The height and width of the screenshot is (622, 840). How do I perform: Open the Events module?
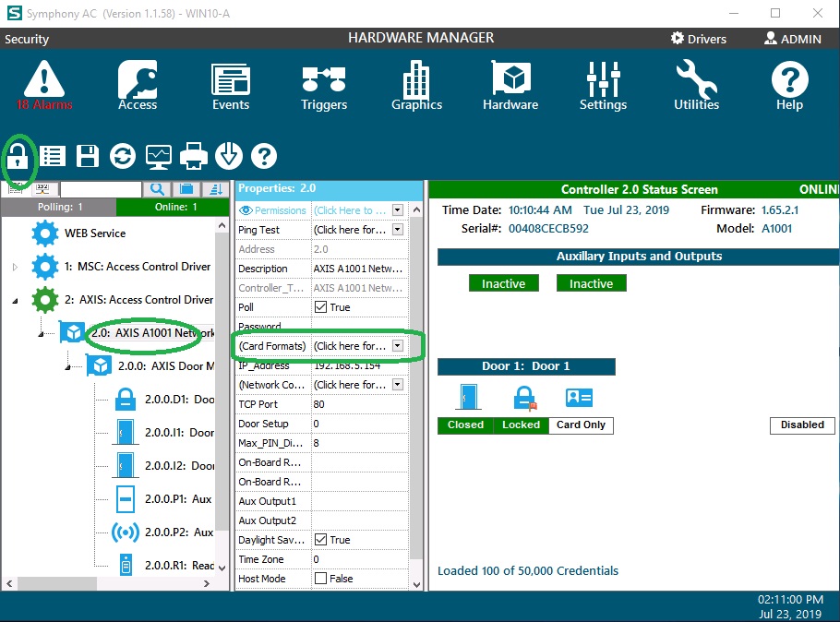pyautogui.click(x=231, y=85)
